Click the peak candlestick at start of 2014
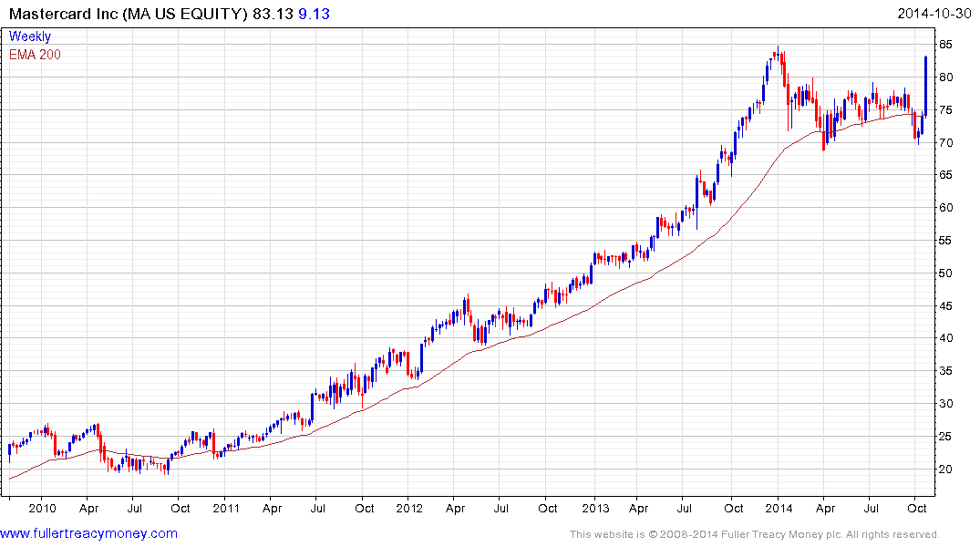980x547 pixels. (779, 55)
